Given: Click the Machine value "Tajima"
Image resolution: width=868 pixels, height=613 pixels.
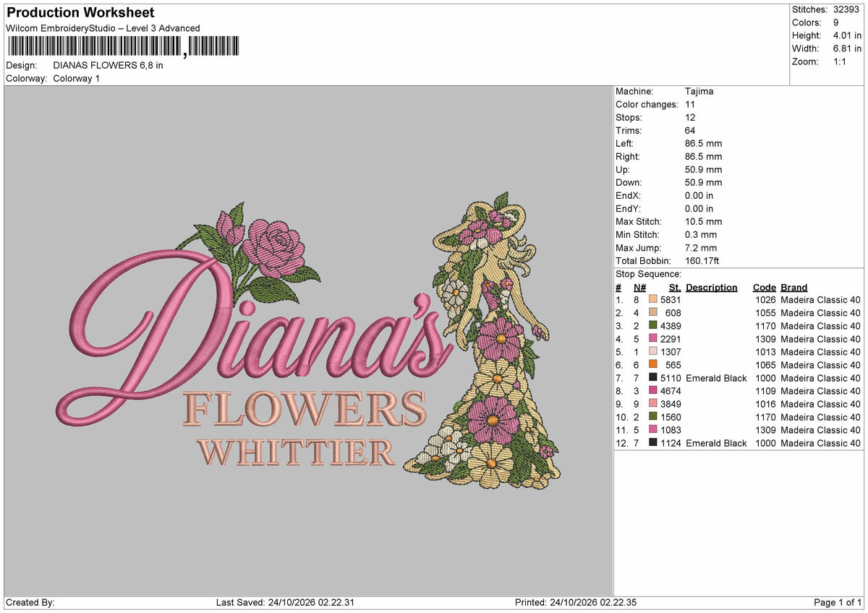Looking at the screenshot, I should tap(699, 92).
